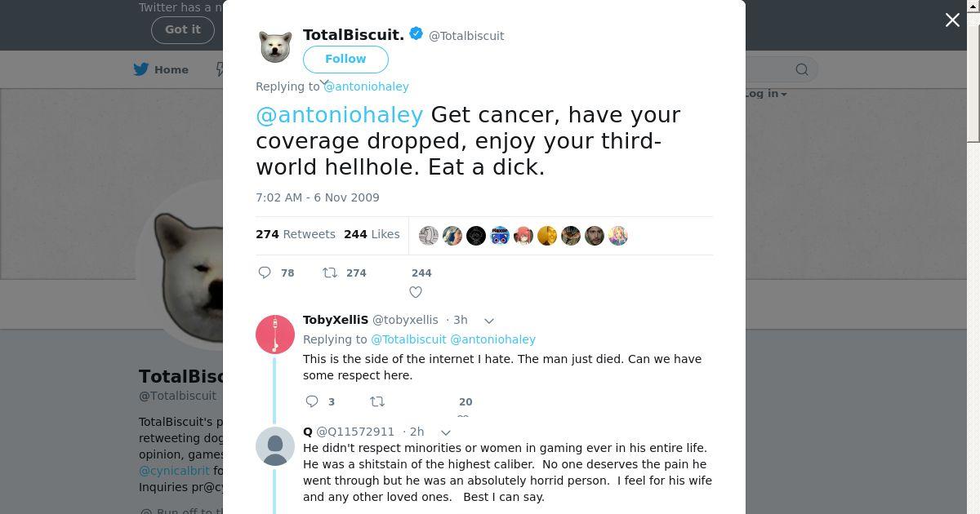The height and width of the screenshot is (514, 980).
Task: Click the Follow button
Action: pos(345,59)
